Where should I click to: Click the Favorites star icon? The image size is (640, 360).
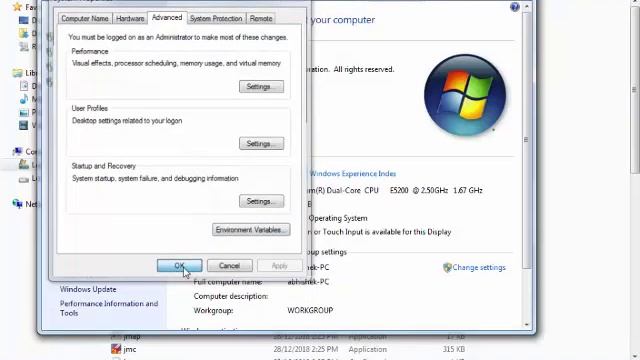(x=17, y=7)
